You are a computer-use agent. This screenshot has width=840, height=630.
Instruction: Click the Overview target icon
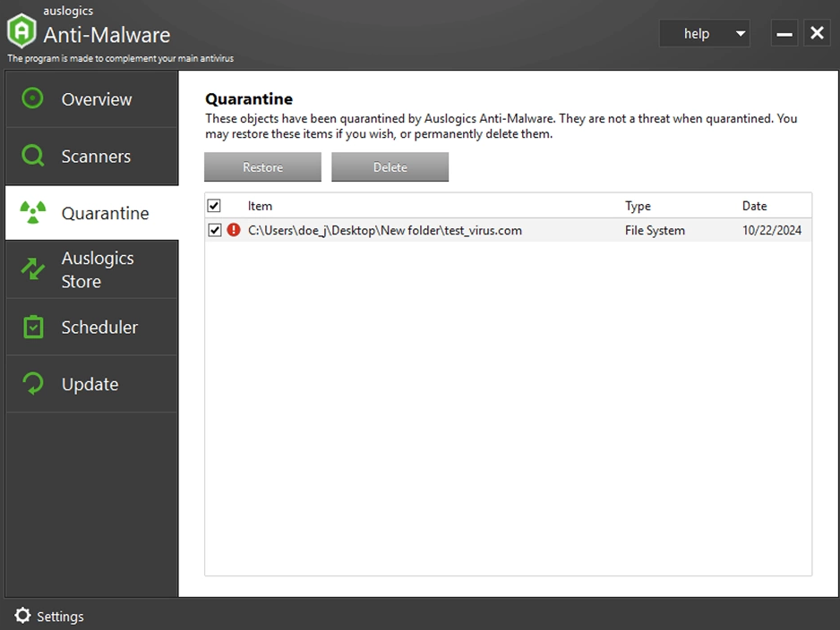(33, 98)
